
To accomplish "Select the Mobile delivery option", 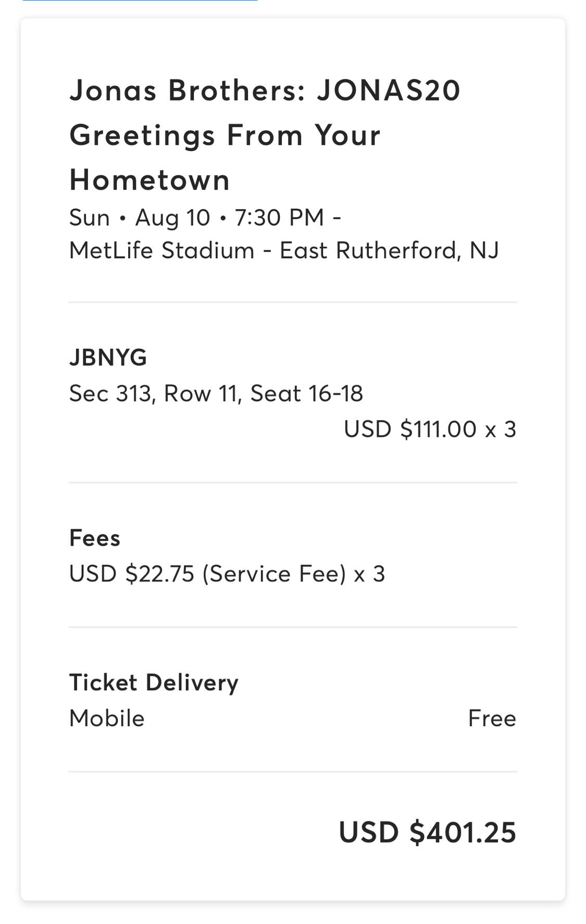I will point(107,718).
